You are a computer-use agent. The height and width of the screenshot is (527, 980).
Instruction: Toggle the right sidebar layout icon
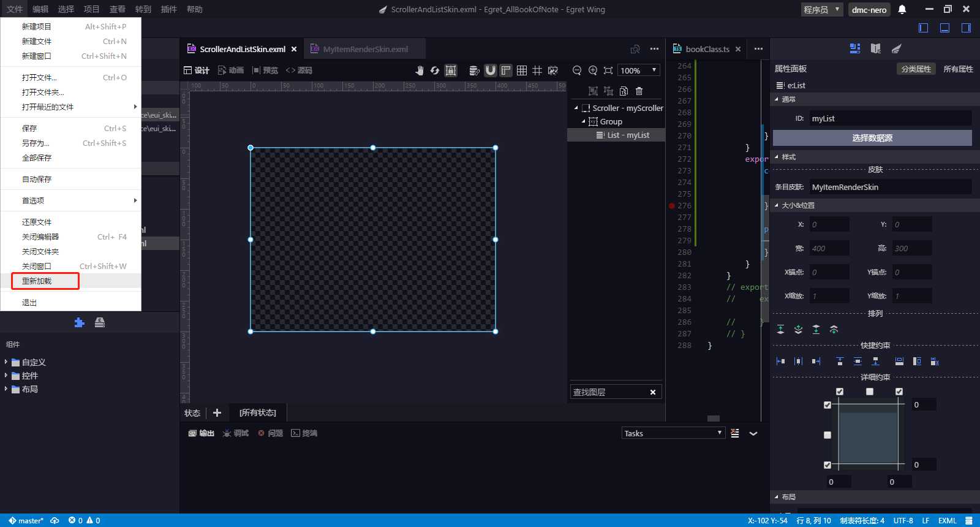click(966, 28)
